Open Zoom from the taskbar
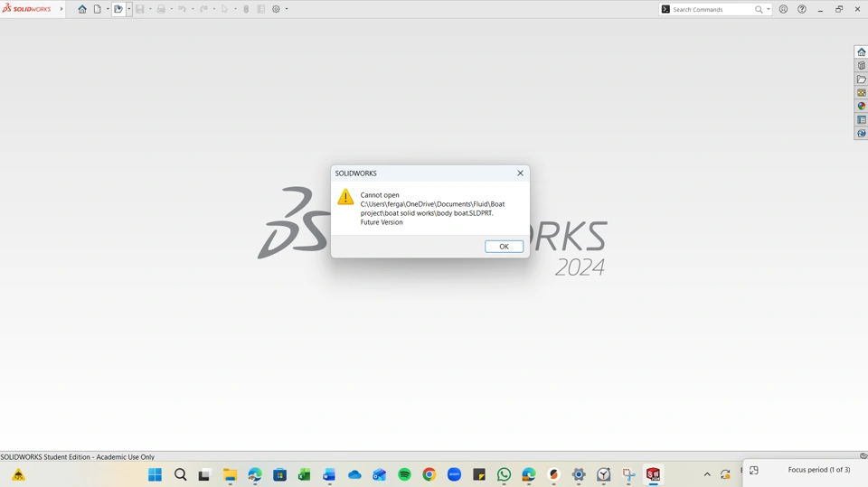The height and width of the screenshot is (487, 868). (x=454, y=474)
